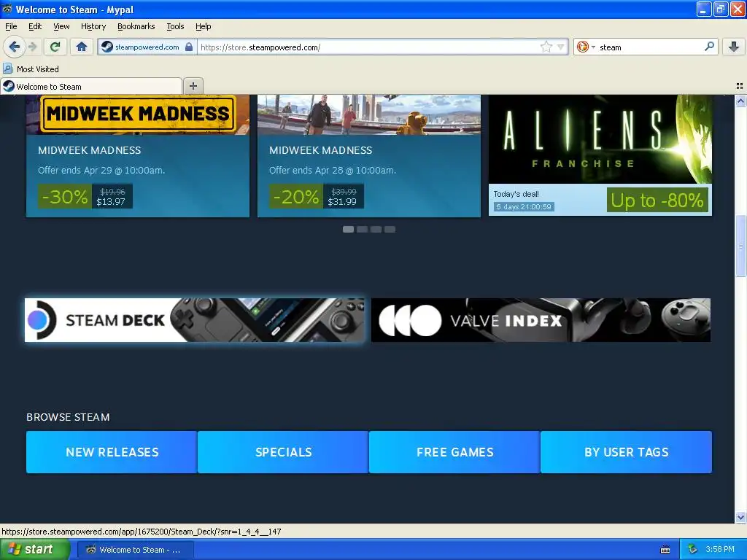The image size is (747, 560).
Task: Select fourth carousel page indicator
Action: coord(390,230)
